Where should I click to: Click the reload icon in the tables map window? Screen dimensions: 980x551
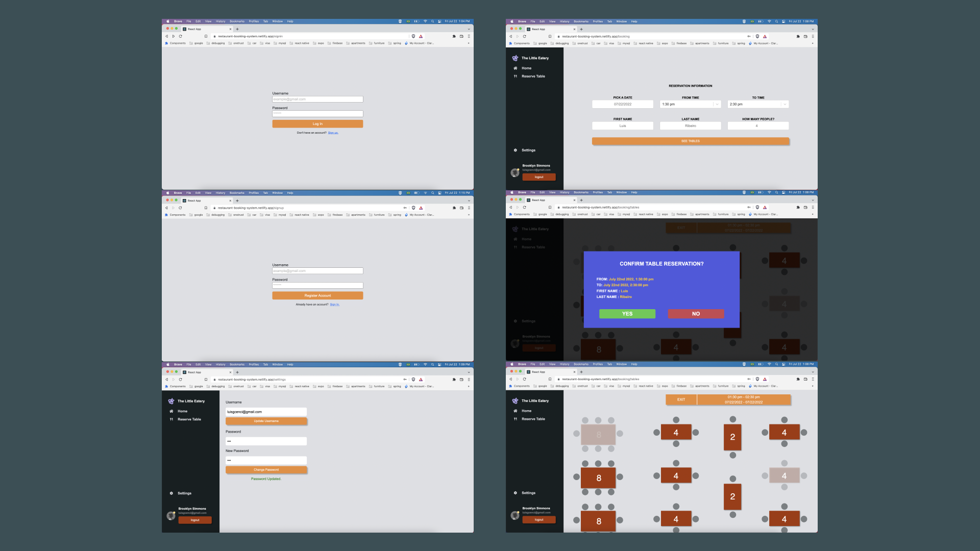coord(524,379)
